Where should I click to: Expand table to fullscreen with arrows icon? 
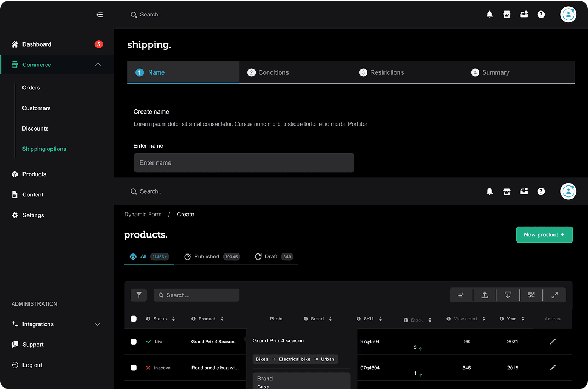pos(555,295)
